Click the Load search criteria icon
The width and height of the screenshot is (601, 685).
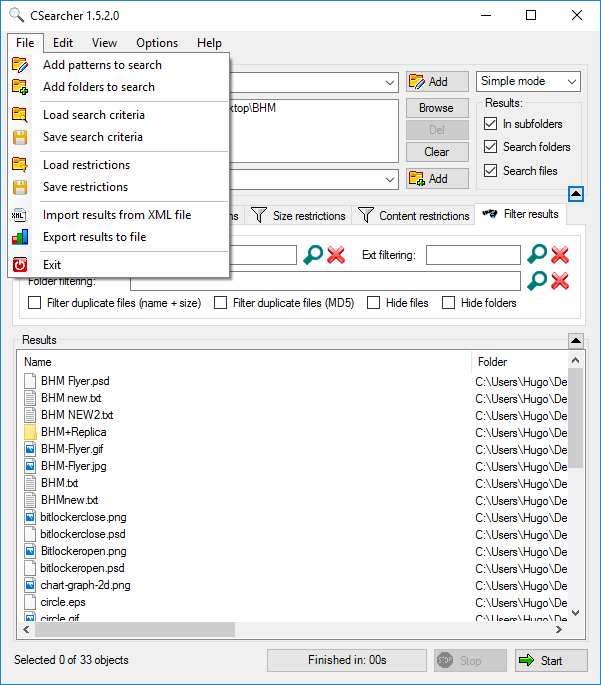(x=20, y=114)
